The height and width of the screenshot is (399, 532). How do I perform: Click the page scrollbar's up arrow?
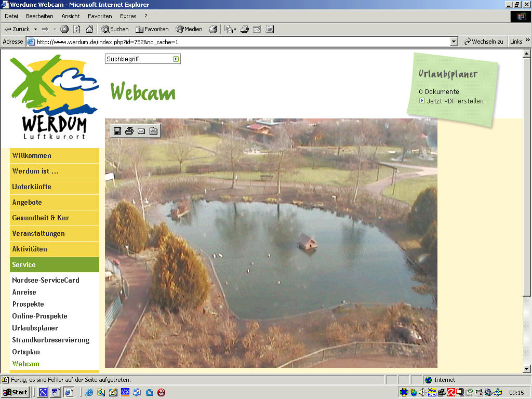coord(527,54)
